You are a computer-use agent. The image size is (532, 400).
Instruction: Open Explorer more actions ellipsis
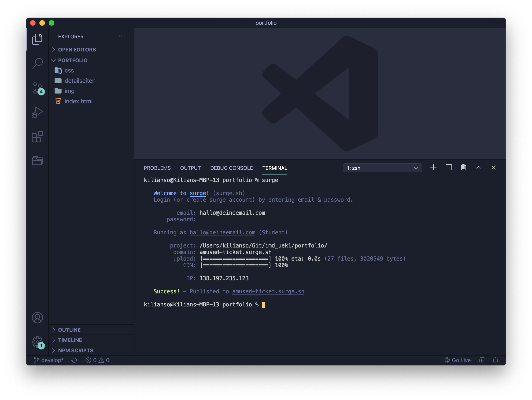click(x=122, y=36)
